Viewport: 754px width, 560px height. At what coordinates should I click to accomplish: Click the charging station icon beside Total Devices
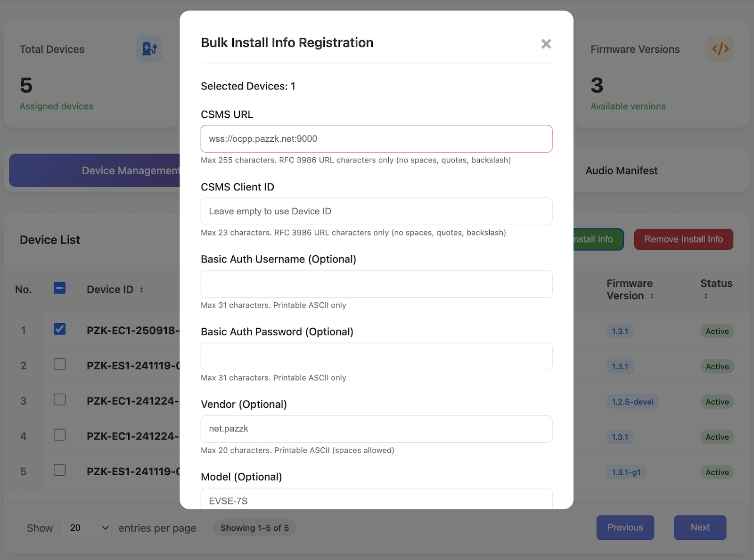149,49
